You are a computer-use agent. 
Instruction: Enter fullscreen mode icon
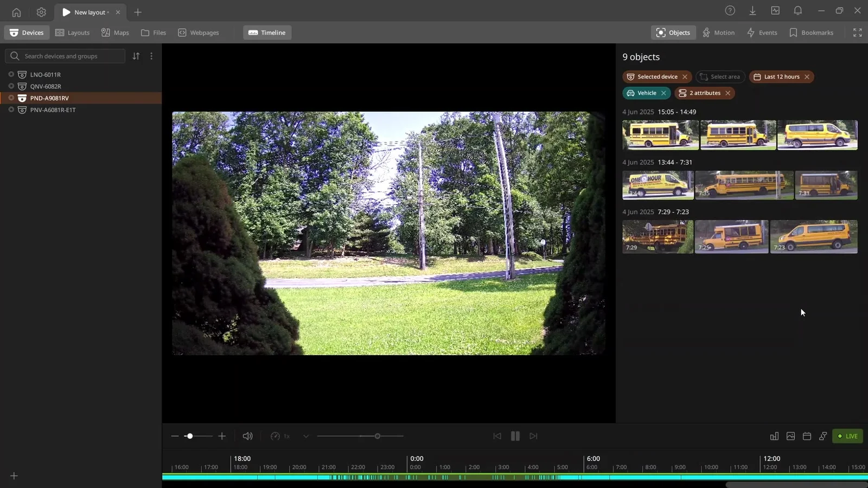coord(857,33)
